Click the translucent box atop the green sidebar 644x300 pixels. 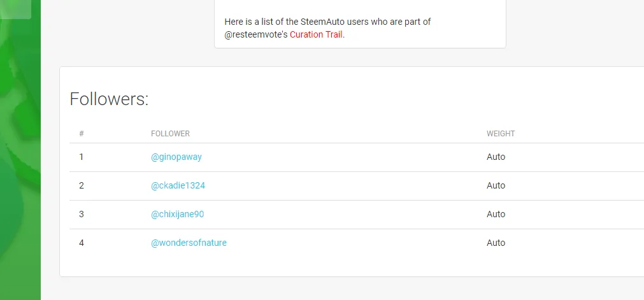click(x=15, y=9)
